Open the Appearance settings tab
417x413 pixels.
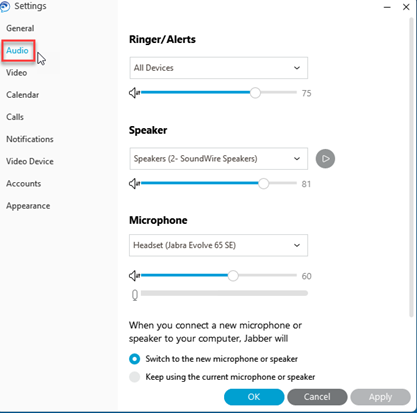[28, 206]
